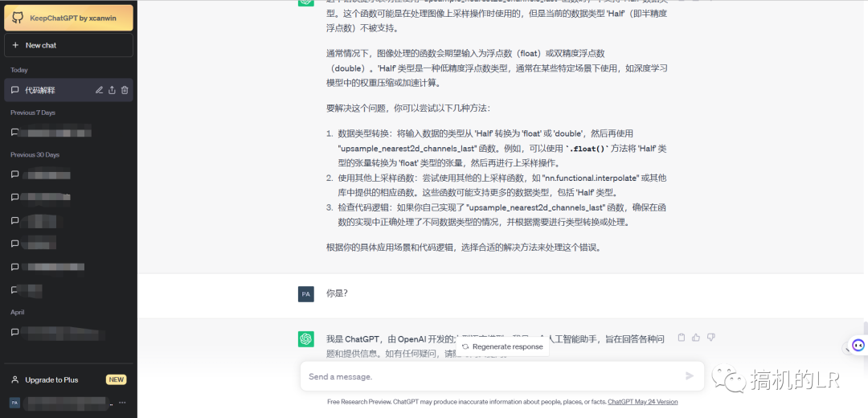Click the pencil rename icon on 代码解释 chat

click(100, 90)
